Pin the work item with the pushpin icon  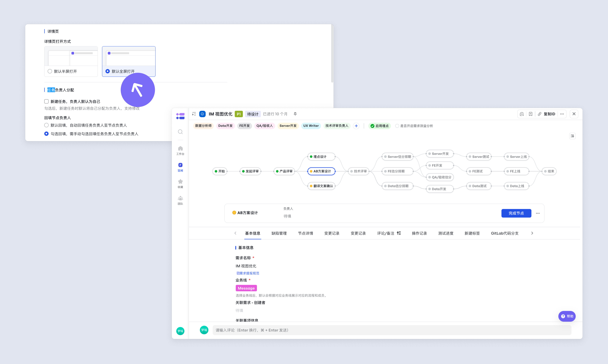coord(295,114)
